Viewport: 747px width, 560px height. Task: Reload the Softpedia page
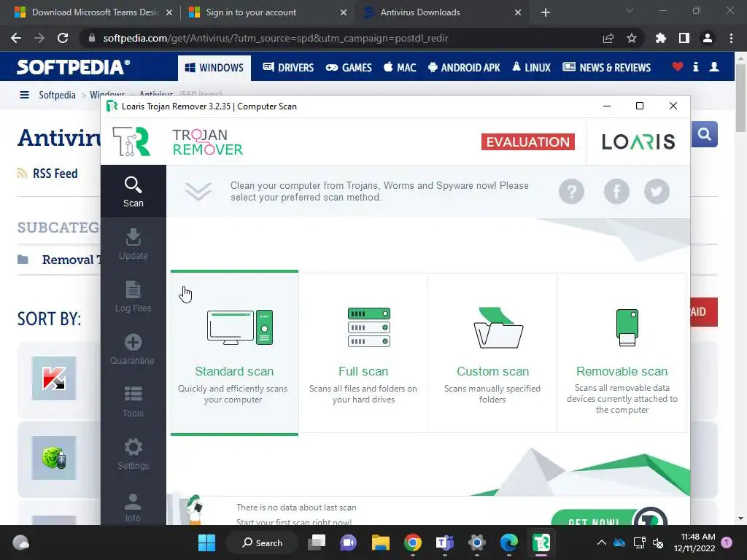click(x=63, y=38)
